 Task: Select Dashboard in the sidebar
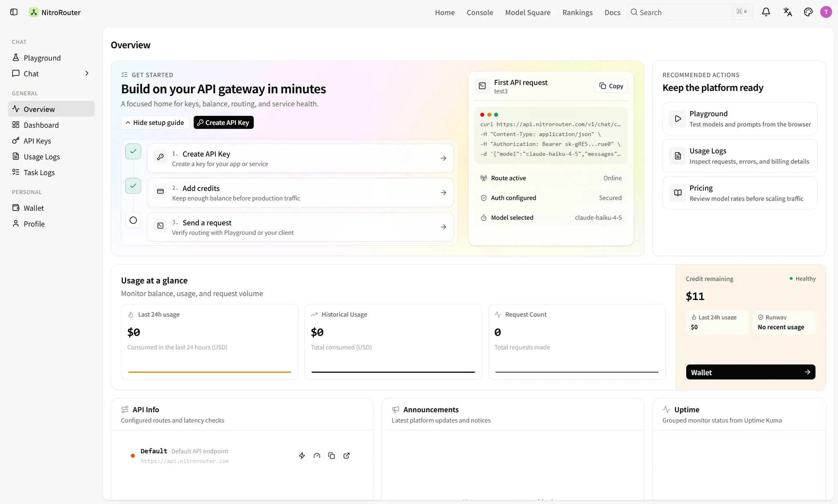(x=51, y=125)
